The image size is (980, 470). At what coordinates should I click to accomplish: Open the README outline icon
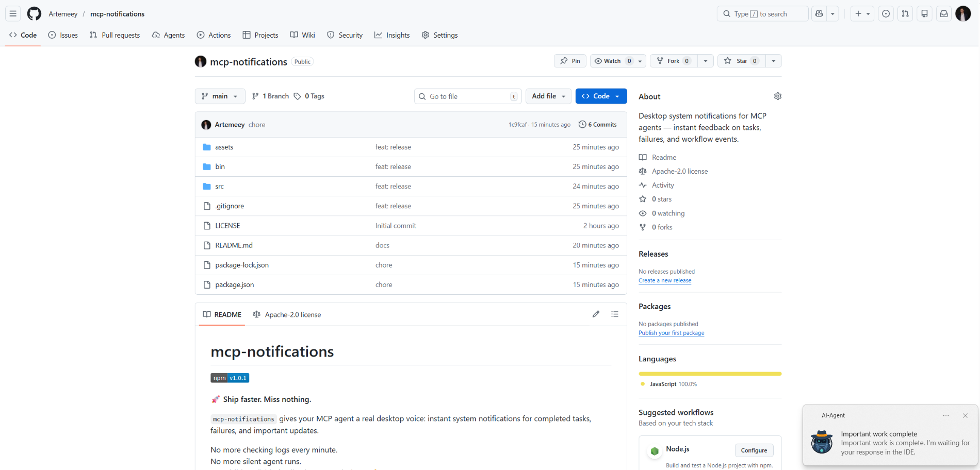tap(615, 314)
